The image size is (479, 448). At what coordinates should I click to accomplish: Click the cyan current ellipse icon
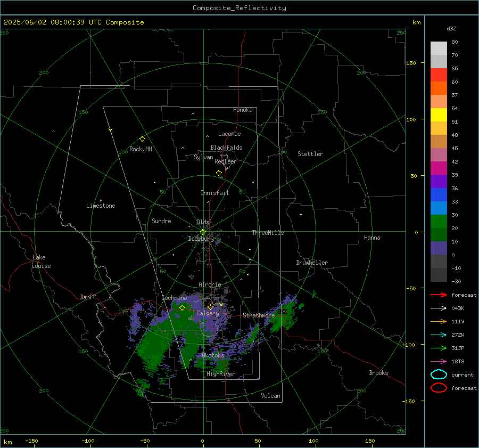point(439,374)
